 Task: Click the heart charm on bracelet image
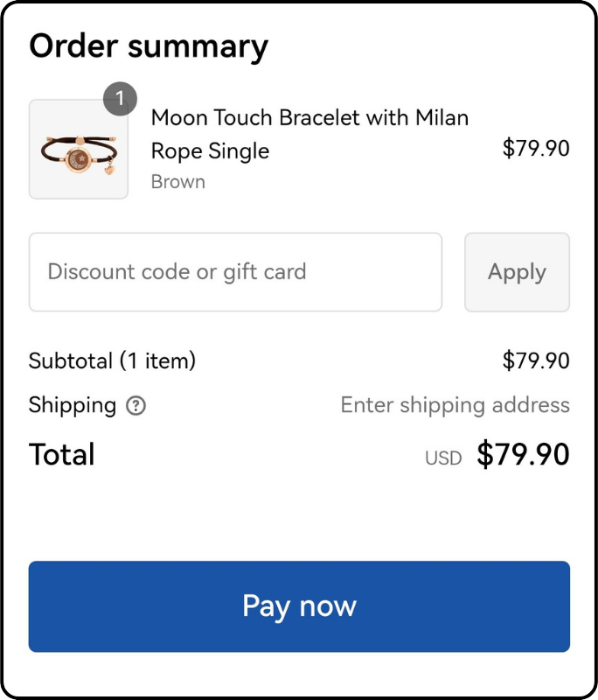pyautogui.click(x=109, y=170)
